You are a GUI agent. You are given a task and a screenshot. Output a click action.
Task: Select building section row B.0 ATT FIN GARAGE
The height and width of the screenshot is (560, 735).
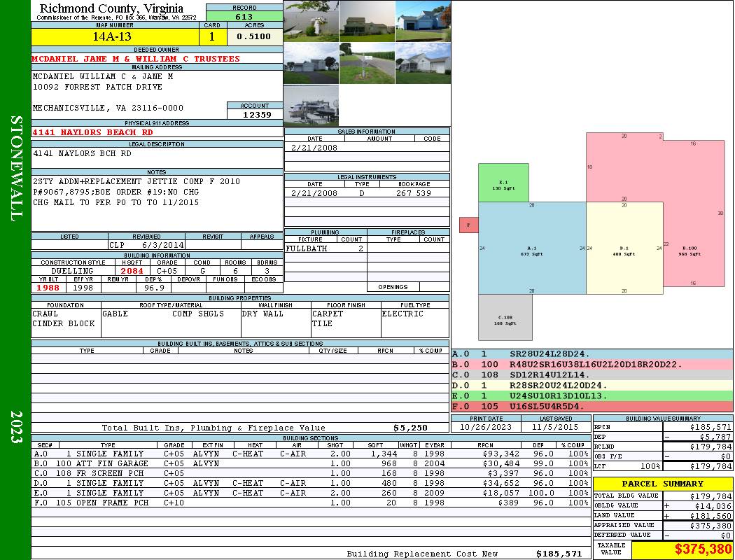311,463
